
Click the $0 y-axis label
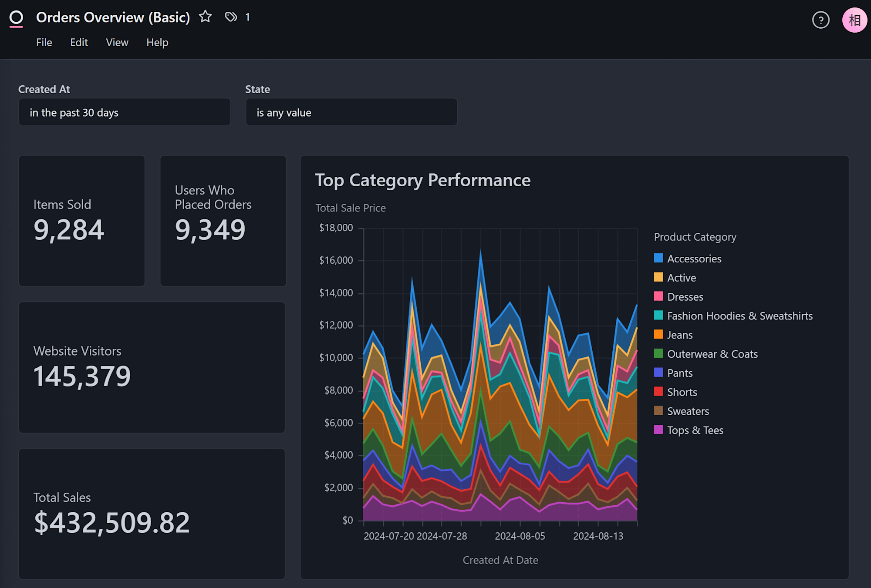(x=348, y=520)
